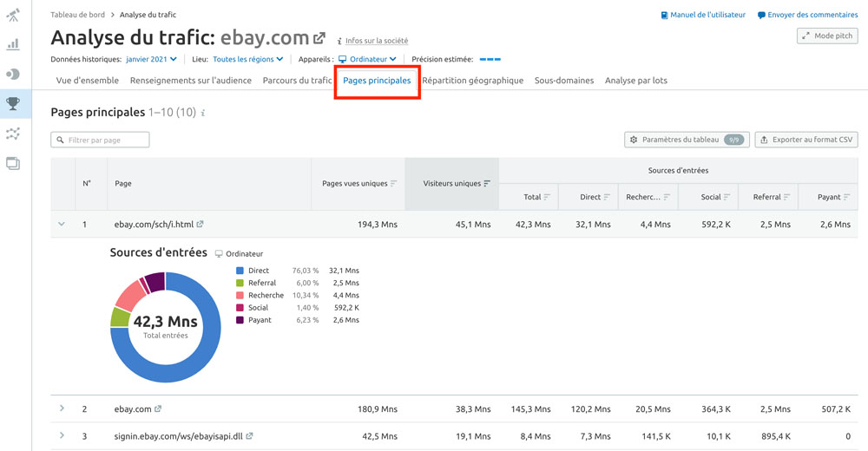Click the Payant purple legend swatch
This screenshot has width=868, height=451.
[240, 320]
